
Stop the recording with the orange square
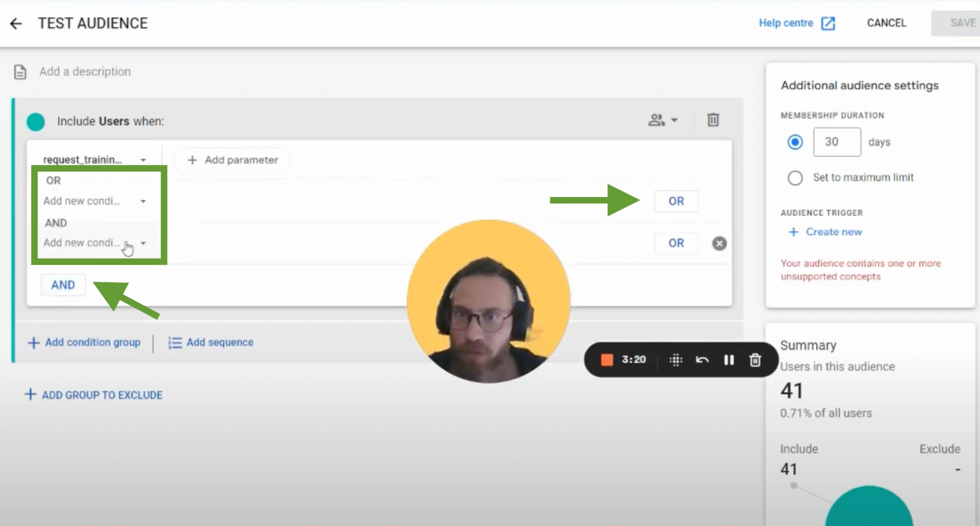607,360
